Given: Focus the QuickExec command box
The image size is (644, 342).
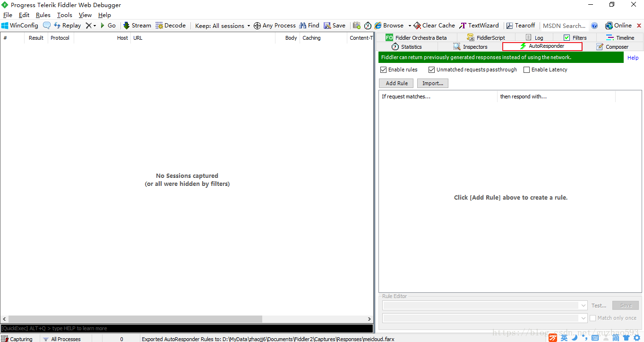Looking at the screenshot, I should coord(187,328).
